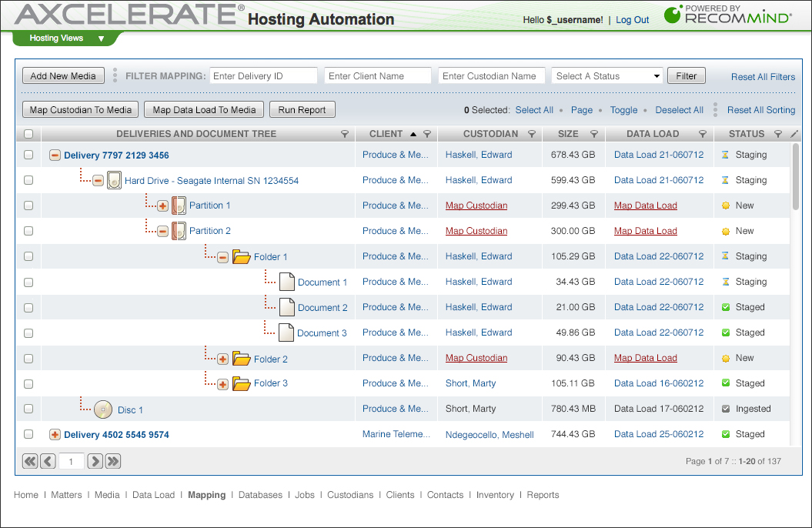Check the box for Delivery 7797 2129 3456
Image resolution: width=812 pixels, height=528 pixels.
click(28, 155)
